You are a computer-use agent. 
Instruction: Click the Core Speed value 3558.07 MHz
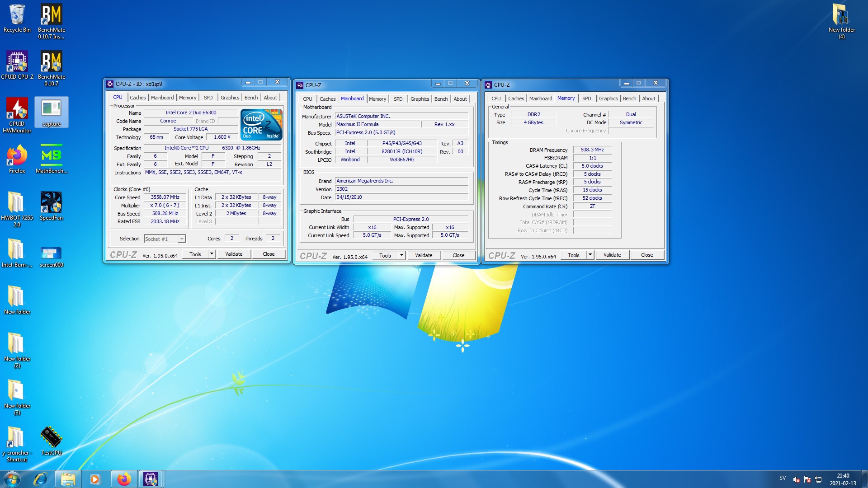[165, 197]
